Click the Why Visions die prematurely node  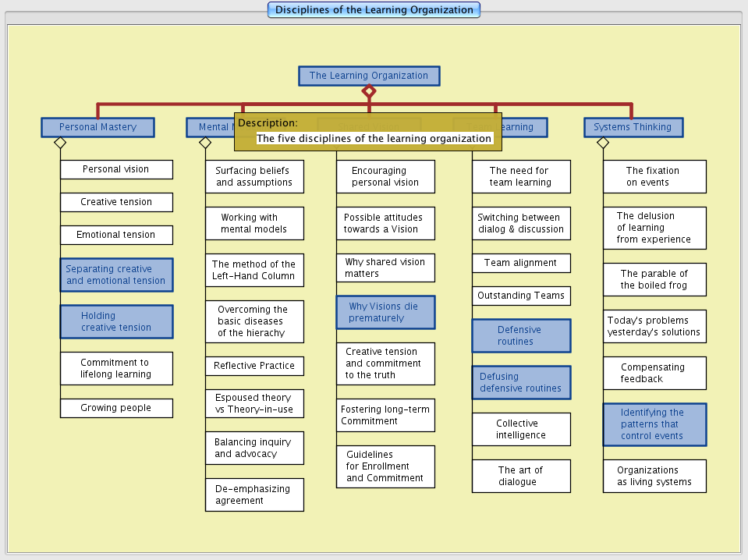click(x=385, y=312)
